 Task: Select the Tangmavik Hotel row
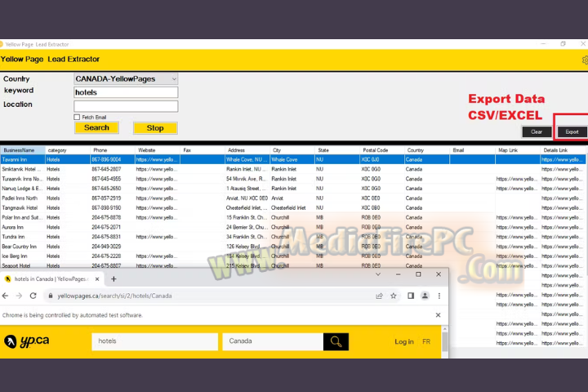(x=292, y=207)
